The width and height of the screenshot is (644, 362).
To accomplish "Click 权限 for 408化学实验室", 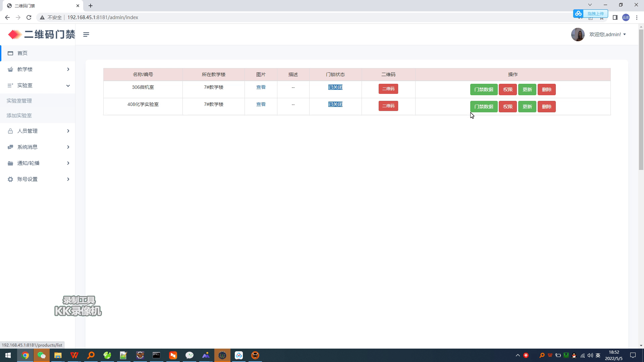I will [507, 107].
